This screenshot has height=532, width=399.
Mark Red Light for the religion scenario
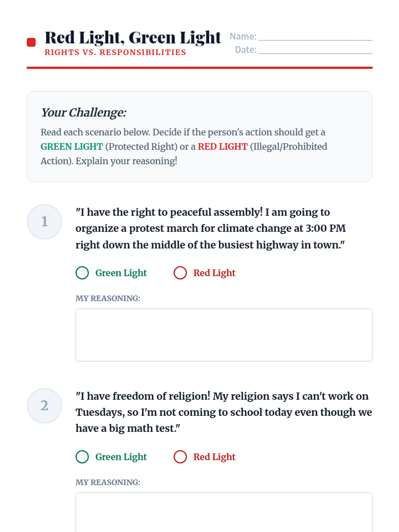pos(180,457)
